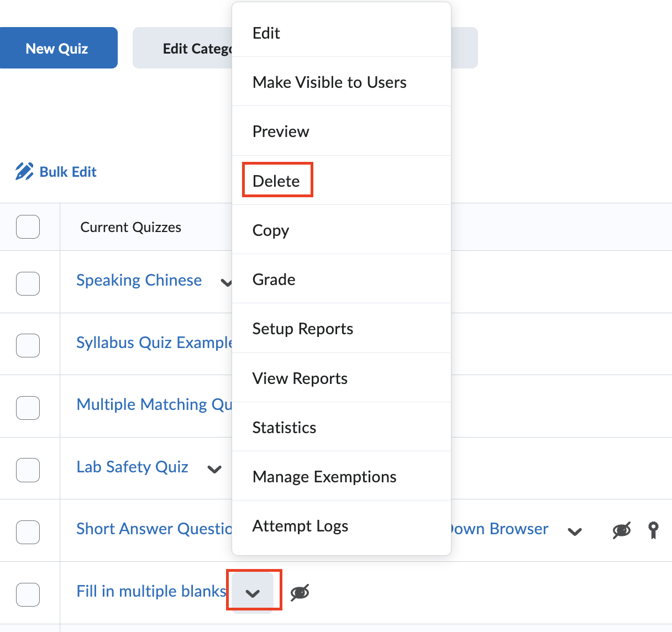
Task: Select the Lab Safety Quiz checkbox
Action: tap(28, 470)
